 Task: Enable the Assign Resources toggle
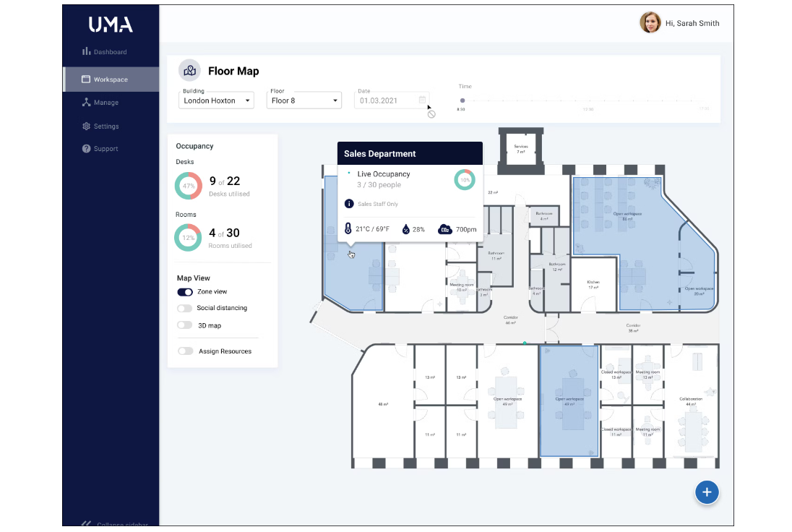click(x=186, y=351)
